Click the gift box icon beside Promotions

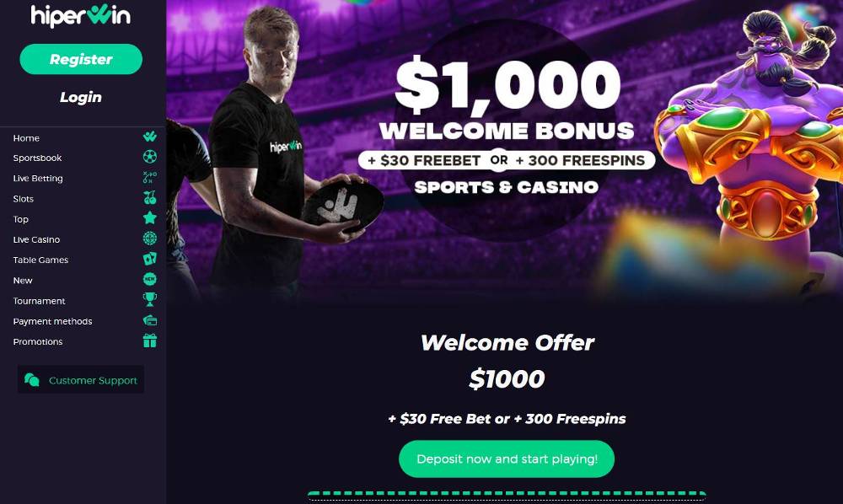150,340
